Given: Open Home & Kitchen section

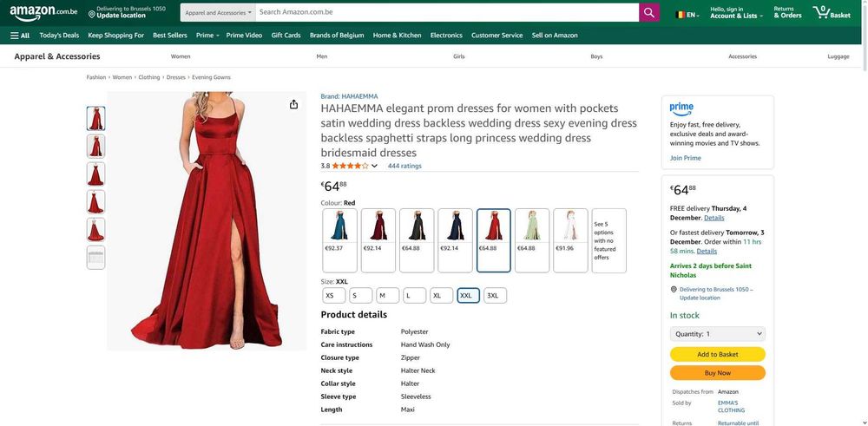Looking at the screenshot, I should point(397,36).
